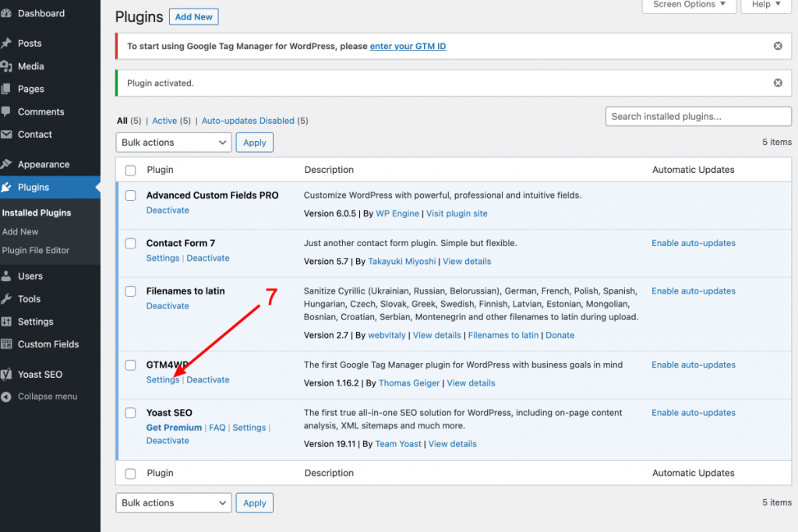The height and width of the screenshot is (532, 798).
Task: Click the Yoast SEO logo icon
Action: click(6, 375)
